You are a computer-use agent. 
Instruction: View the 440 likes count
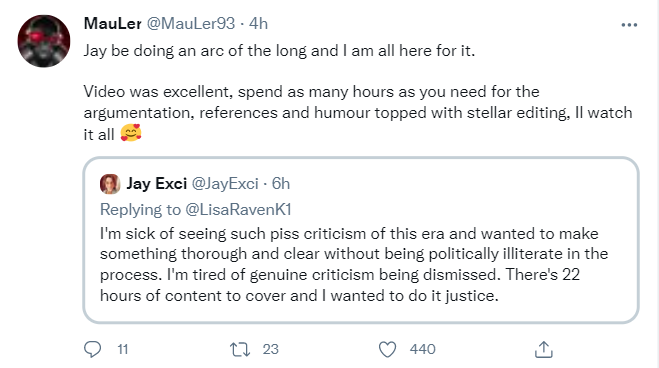click(x=423, y=349)
